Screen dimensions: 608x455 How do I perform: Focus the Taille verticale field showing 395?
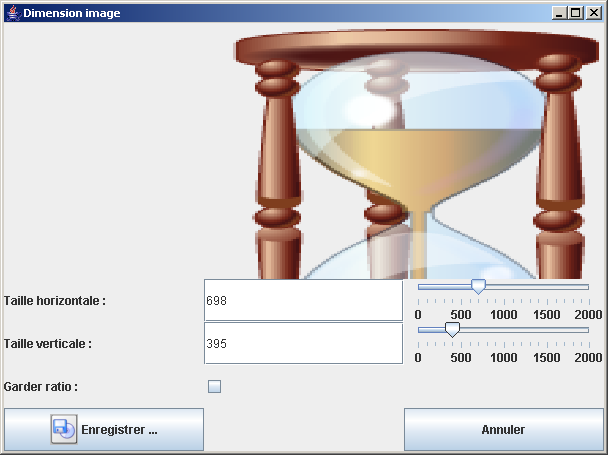[x=302, y=343]
